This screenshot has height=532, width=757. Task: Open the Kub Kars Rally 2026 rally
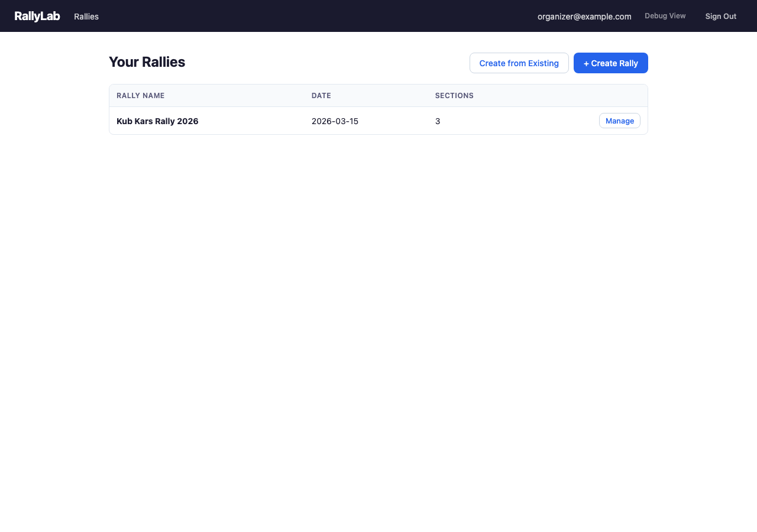tap(157, 121)
